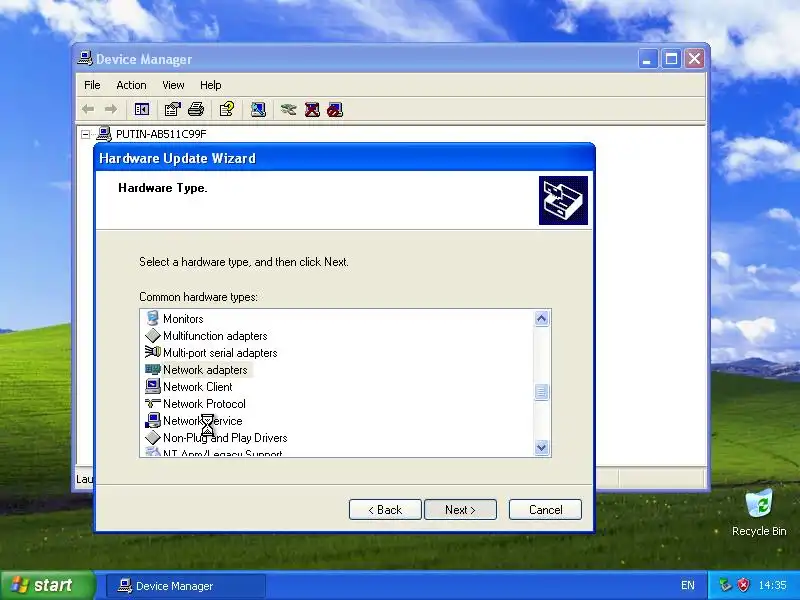The width and height of the screenshot is (800, 600).
Task: Select Non-Plug and Play Drivers entry
Action: (225, 438)
